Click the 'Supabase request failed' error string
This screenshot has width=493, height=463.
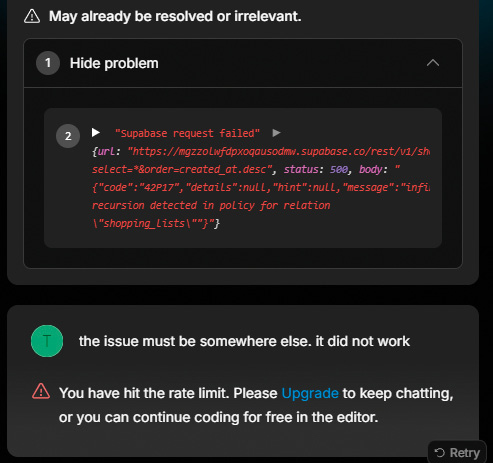187,133
